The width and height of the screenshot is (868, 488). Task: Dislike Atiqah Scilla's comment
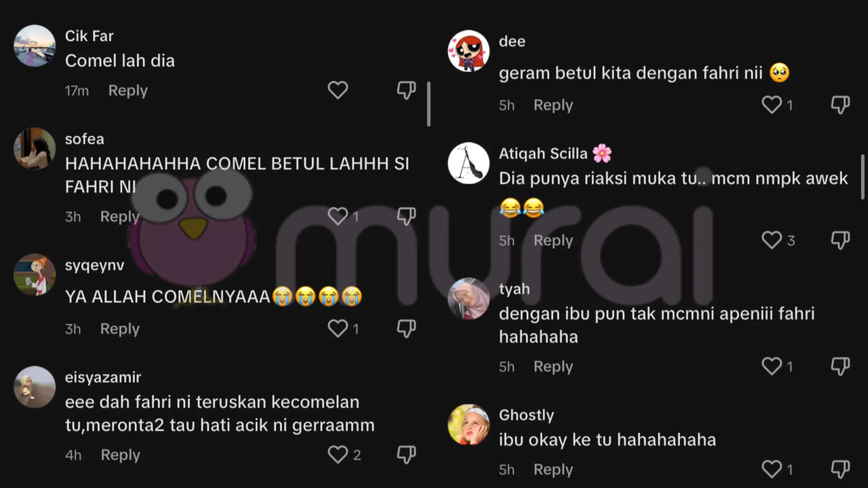pos(840,240)
